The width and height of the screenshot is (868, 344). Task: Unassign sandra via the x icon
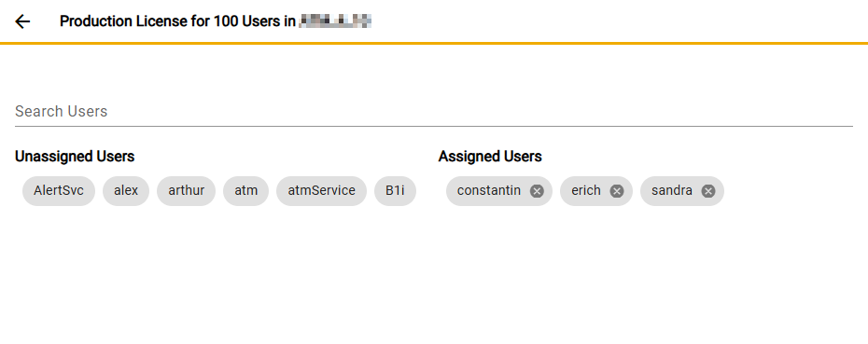(708, 191)
